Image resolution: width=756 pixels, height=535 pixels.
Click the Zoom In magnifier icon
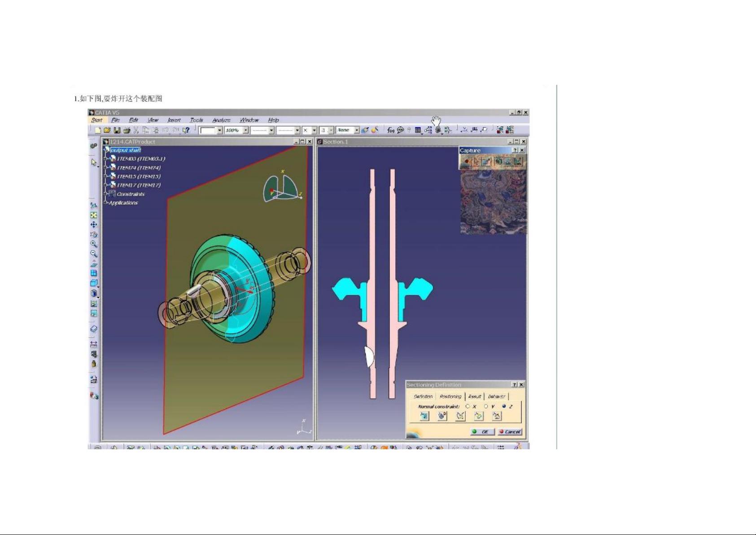click(93, 244)
